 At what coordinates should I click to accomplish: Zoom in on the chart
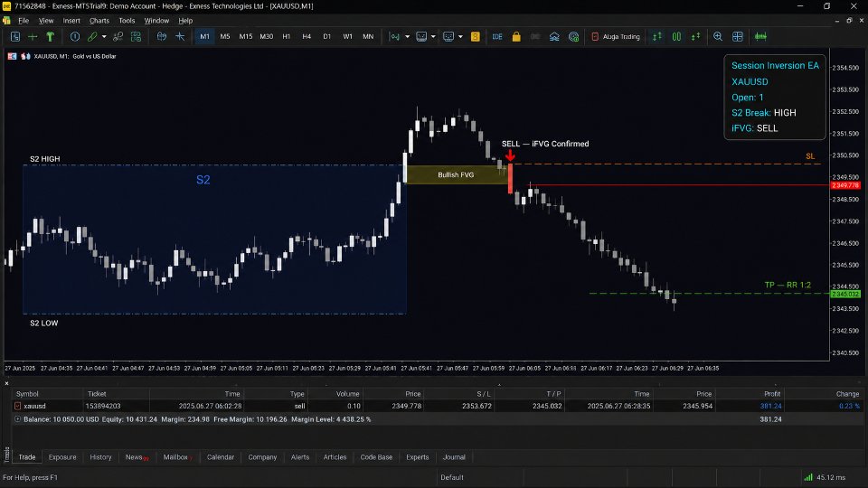(718, 36)
